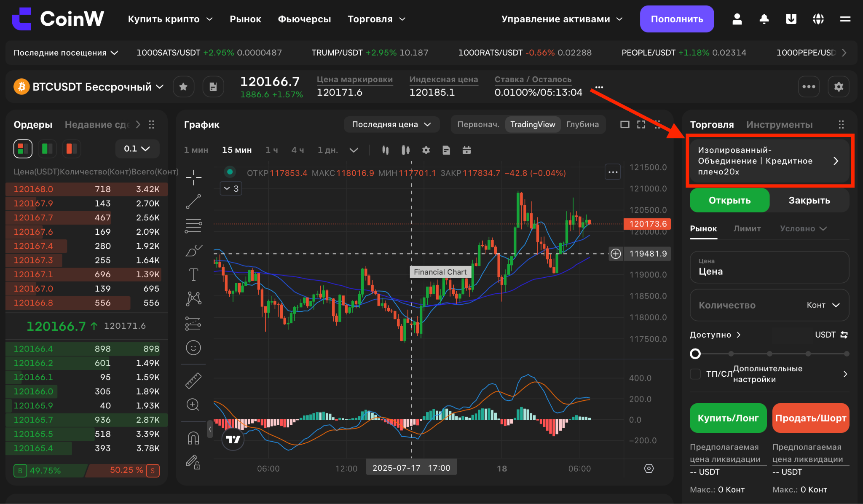Click the Цена input field
The height and width of the screenshot is (504, 863).
coord(769,267)
